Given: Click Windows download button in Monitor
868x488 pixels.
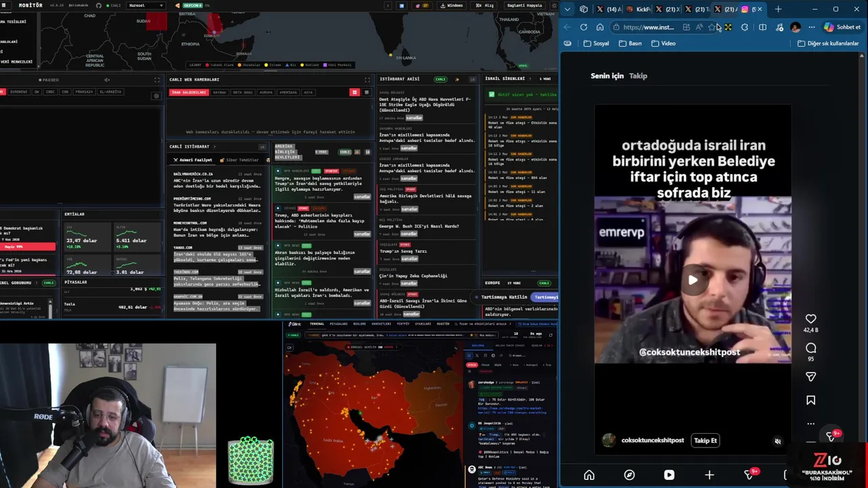Looking at the screenshot, I should 452,5.
